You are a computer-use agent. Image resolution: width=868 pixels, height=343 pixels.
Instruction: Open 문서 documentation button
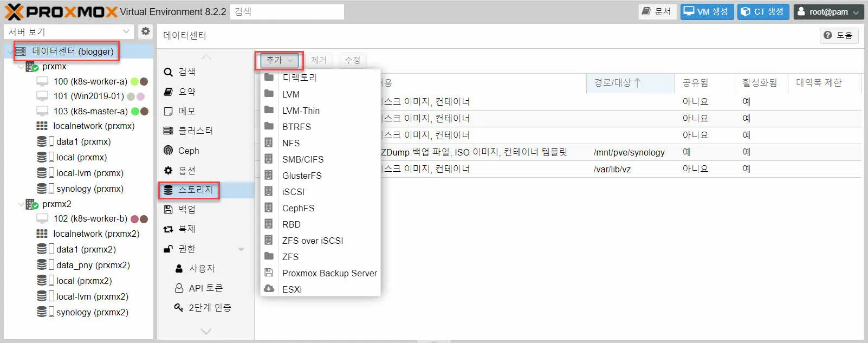click(x=657, y=11)
